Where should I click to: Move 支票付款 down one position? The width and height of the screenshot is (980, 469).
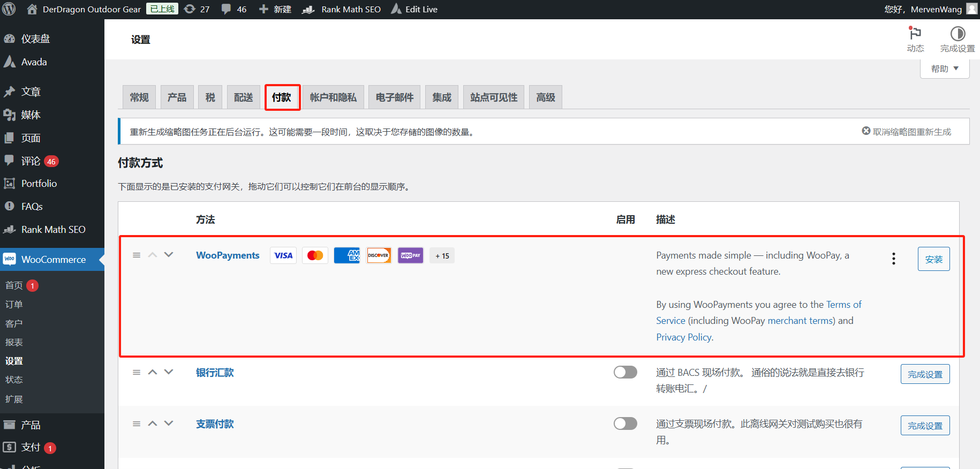point(169,423)
